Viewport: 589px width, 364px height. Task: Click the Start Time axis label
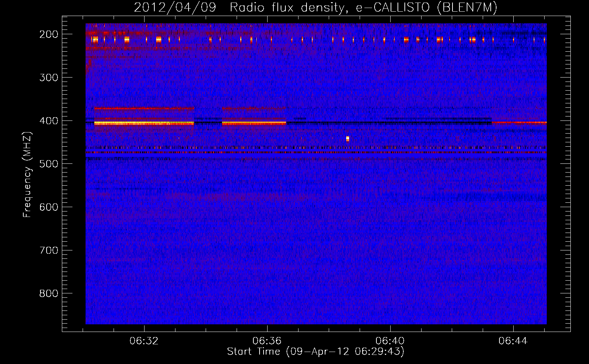(316, 352)
